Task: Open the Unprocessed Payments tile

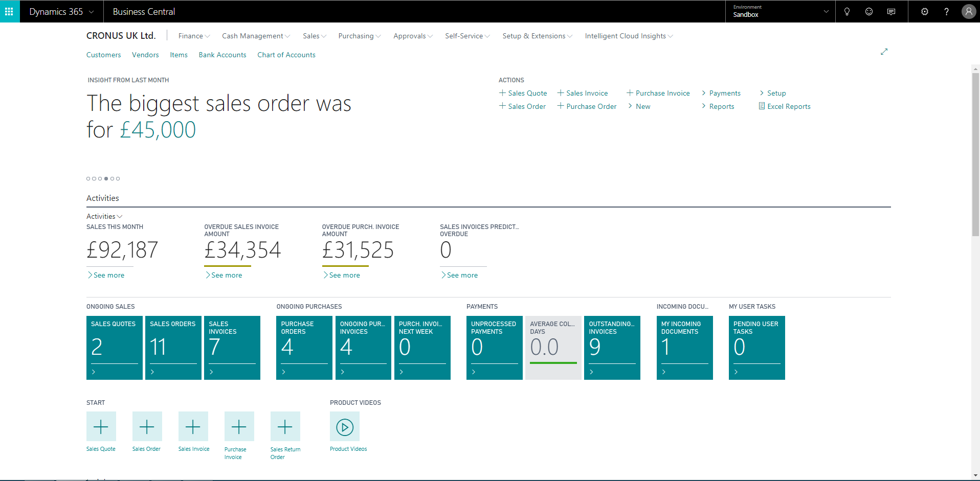Action: [x=495, y=348]
